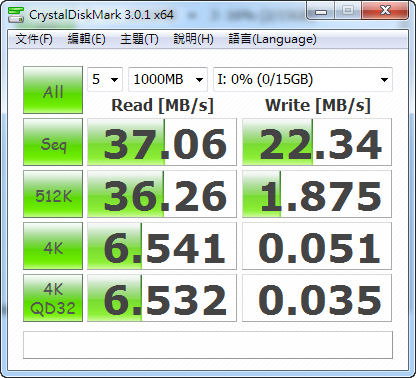Screen dimensions: 416x378
Task: Expand the 1000MB test size dropdown
Action: point(168,79)
